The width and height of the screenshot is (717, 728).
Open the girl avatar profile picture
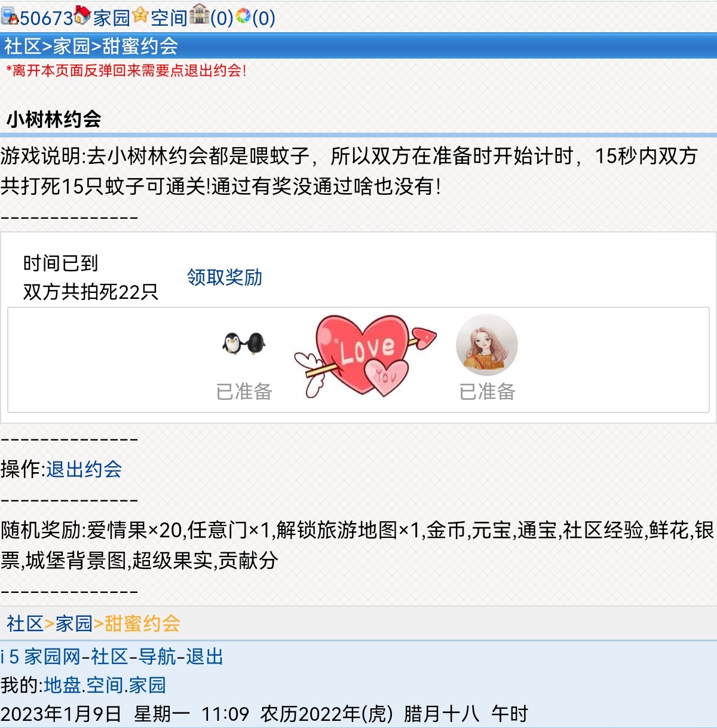point(486,345)
